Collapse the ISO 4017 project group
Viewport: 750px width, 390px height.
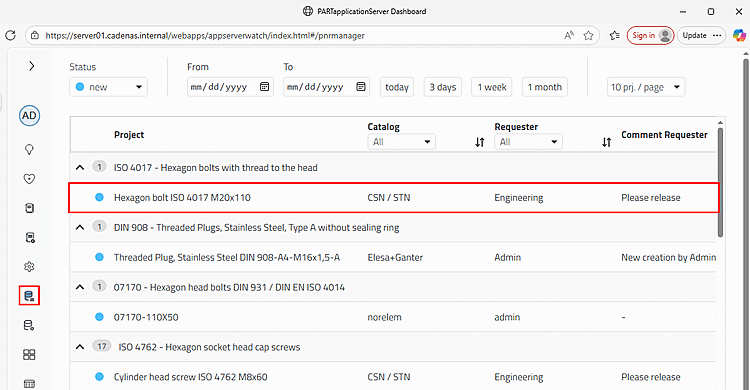80,167
